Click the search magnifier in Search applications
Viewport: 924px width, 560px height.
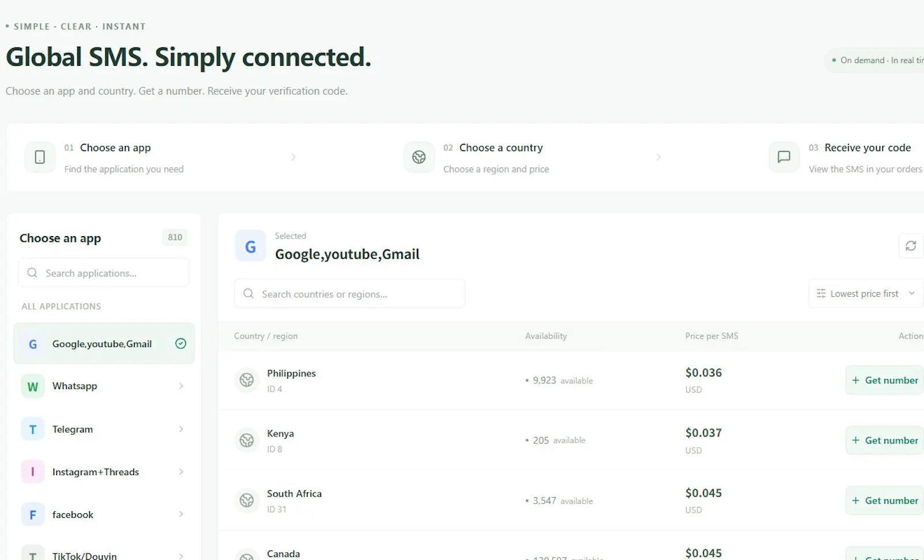(x=32, y=272)
